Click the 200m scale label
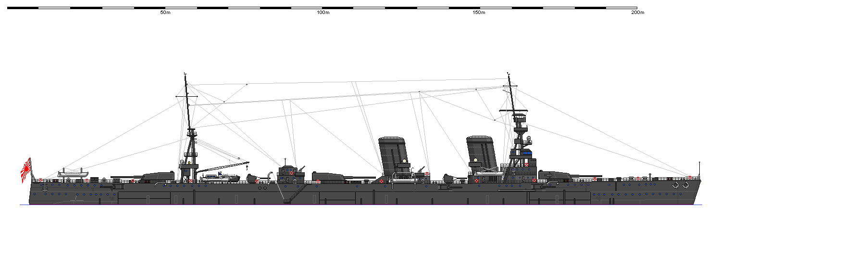 pyautogui.click(x=638, y=13)
